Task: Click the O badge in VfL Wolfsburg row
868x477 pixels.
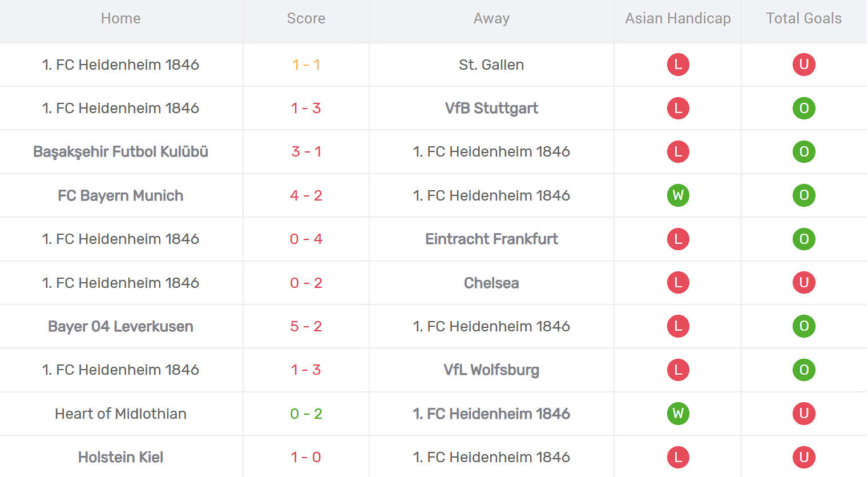Action: click(804, 370)
